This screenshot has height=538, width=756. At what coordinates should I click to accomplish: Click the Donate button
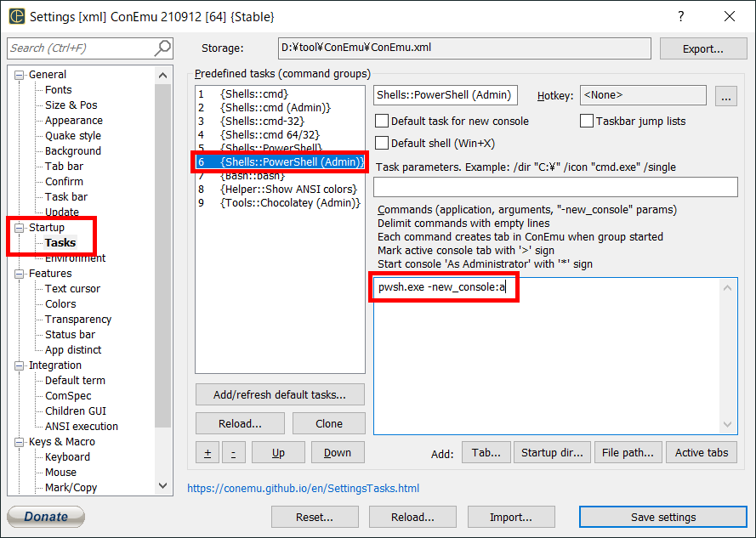(46, 517)
